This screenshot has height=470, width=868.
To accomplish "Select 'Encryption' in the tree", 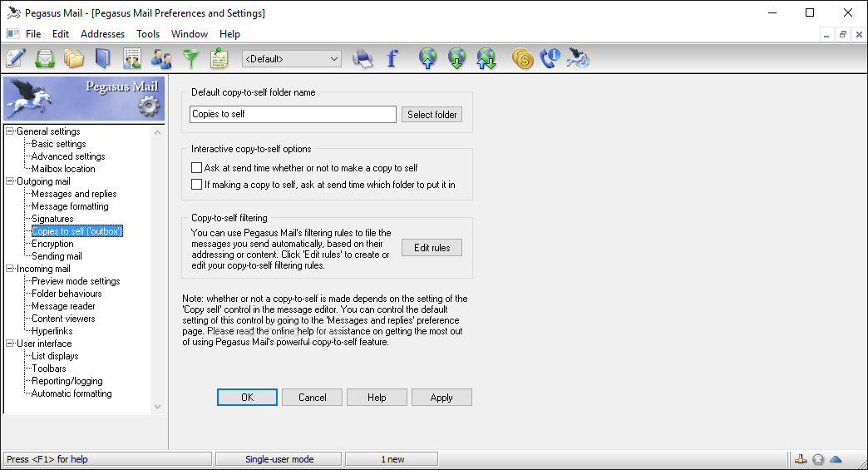I will 52,244.
